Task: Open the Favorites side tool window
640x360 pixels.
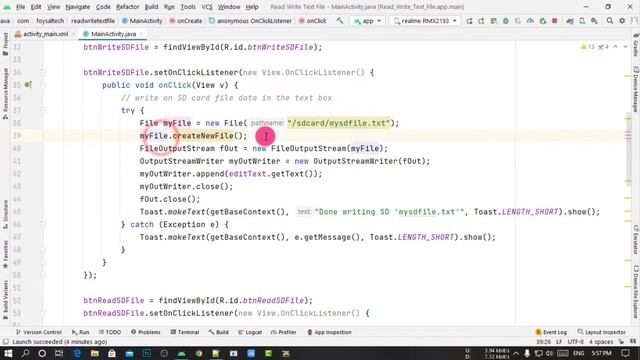Action: coord(5,254)
